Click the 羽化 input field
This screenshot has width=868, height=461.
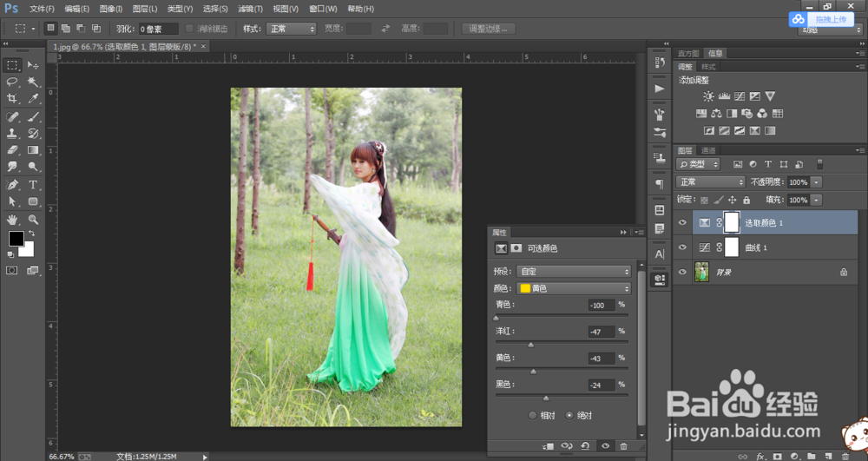tap(158, 29)
